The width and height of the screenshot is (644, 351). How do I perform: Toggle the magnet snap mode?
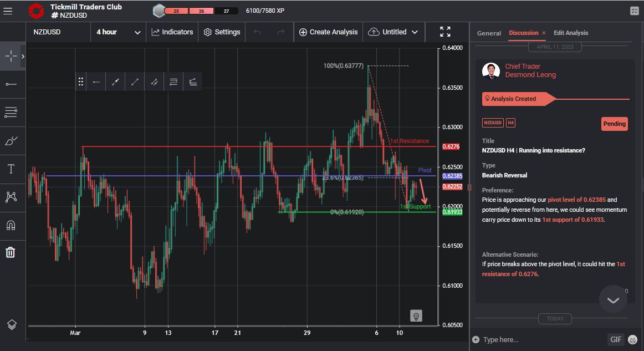(x=11, y=225)
